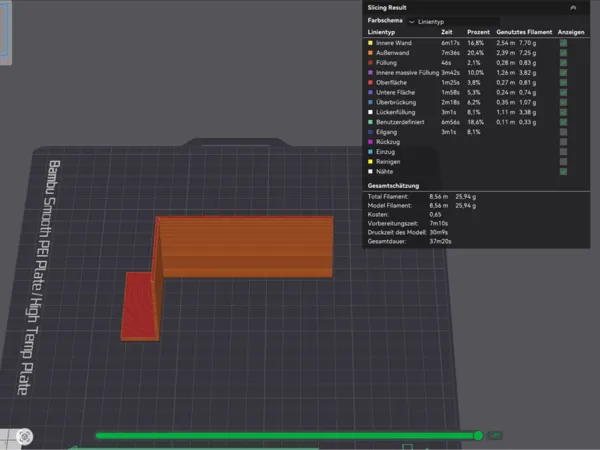600x450 pixels.
Task: Click the dark blue Eilgang swatch
Action: click(x=370, y=132)
